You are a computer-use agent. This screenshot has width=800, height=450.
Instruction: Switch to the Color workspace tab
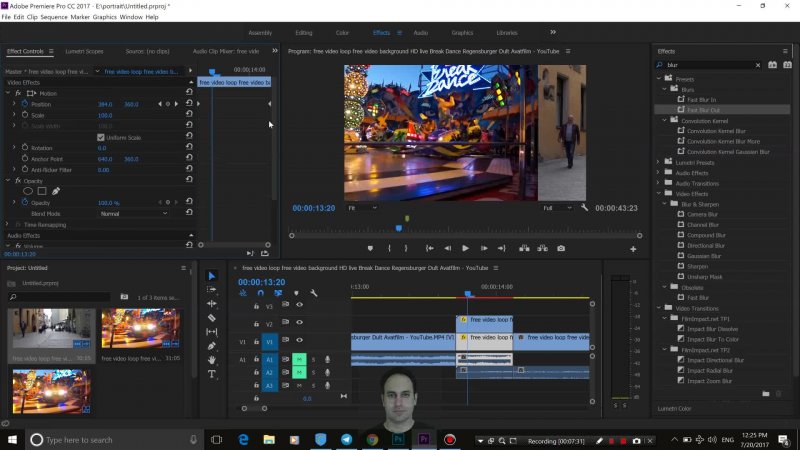342,32
